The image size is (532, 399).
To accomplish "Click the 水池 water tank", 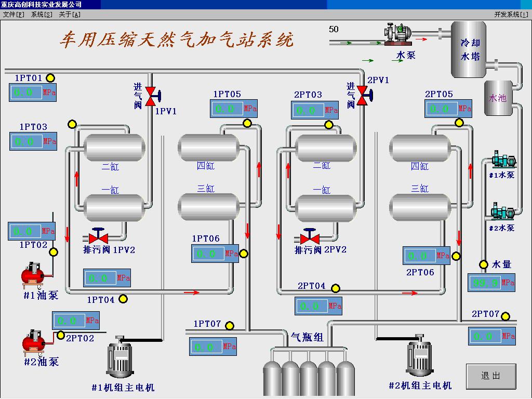I will pos(498,98).
